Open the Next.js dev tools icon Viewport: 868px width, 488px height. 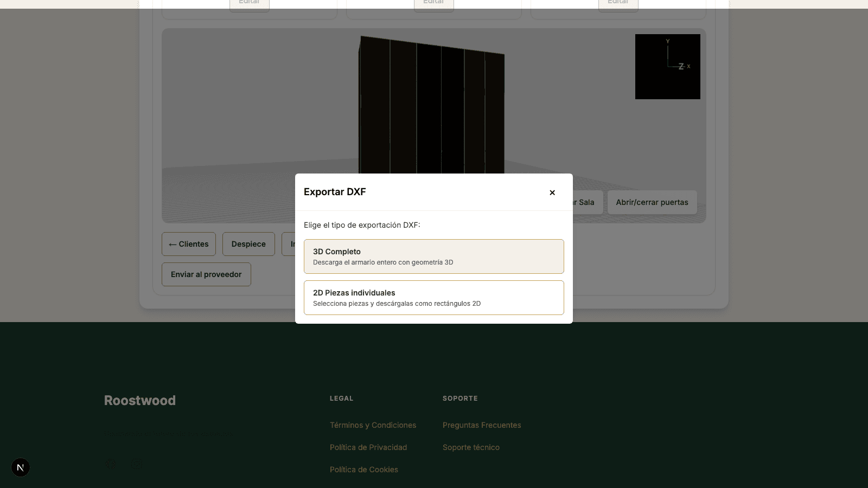point(21,467)
